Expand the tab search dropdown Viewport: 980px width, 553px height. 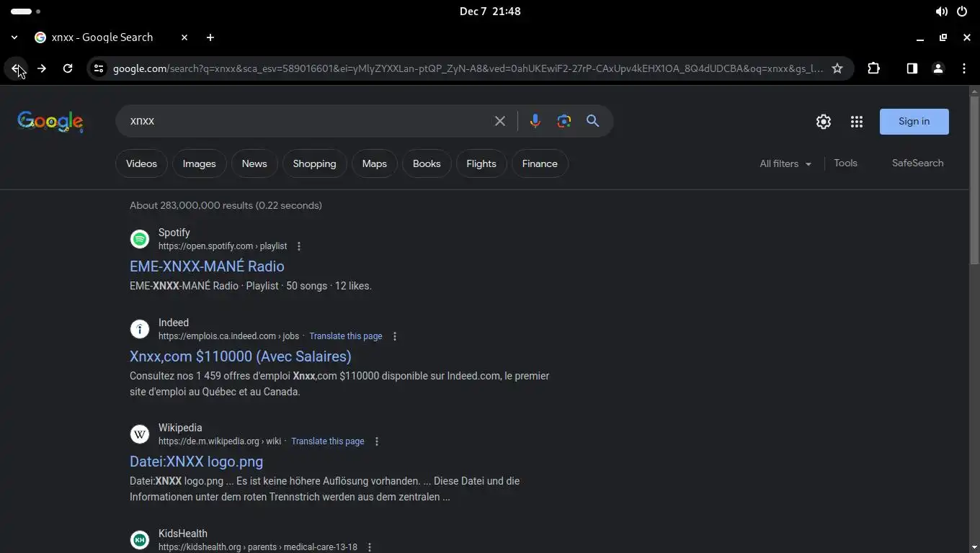point(14,37)
